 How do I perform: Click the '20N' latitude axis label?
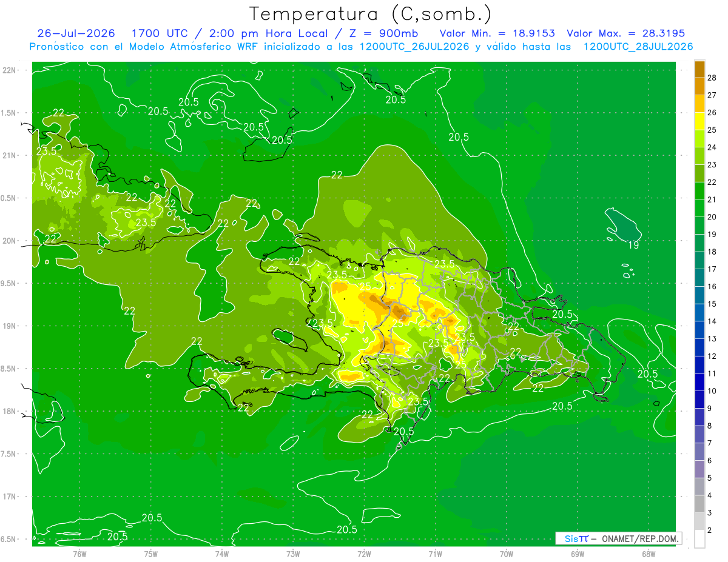[10, 241]
